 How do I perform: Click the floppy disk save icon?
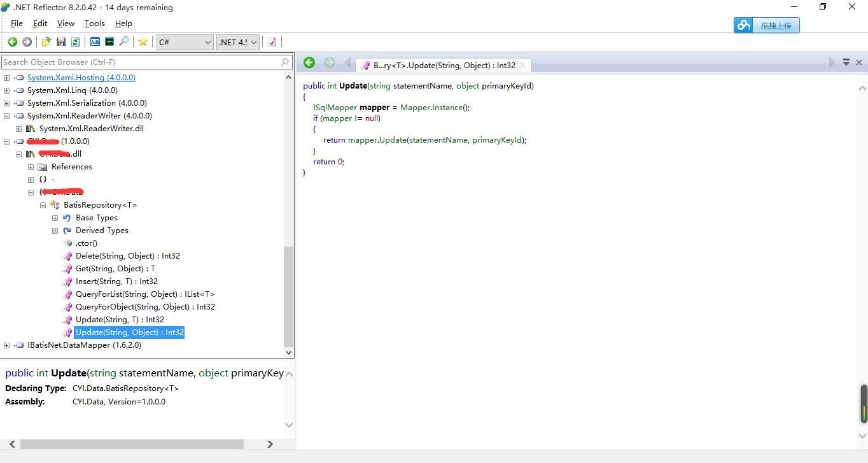(x=61, y=42)
